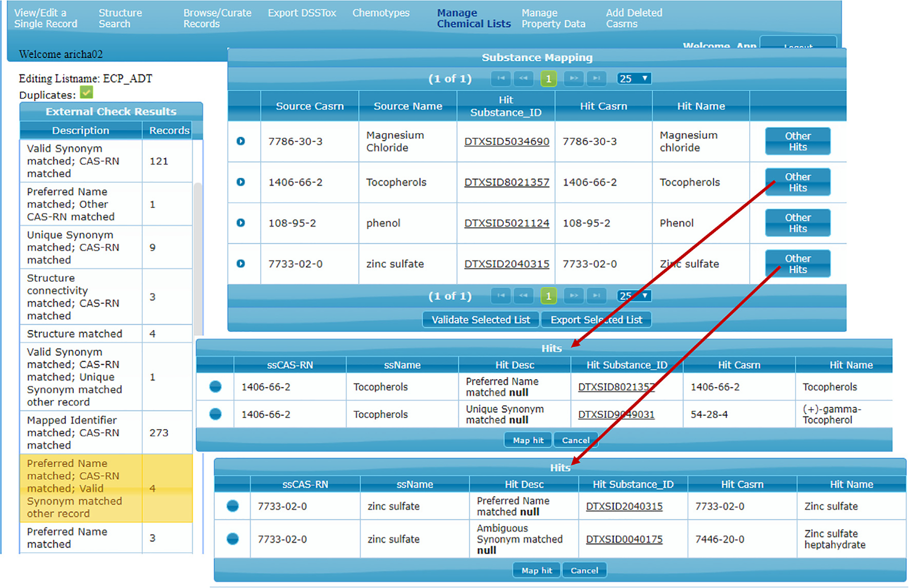Go to previous page in top paginator
Screen dimensions: 909x588
pyautogui.click(x=524, y=78)
